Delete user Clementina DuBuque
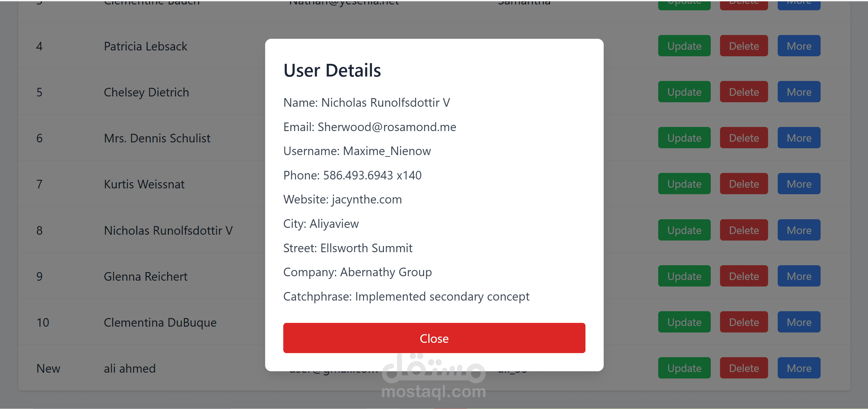Image resolution: width=868 pixels, height=409 pixels. [x=743, y=322]
